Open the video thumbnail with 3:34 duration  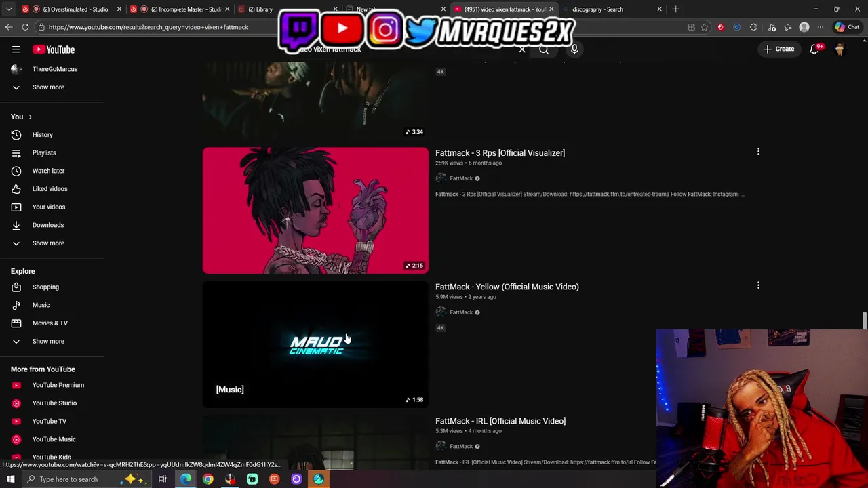click(315, 100)
